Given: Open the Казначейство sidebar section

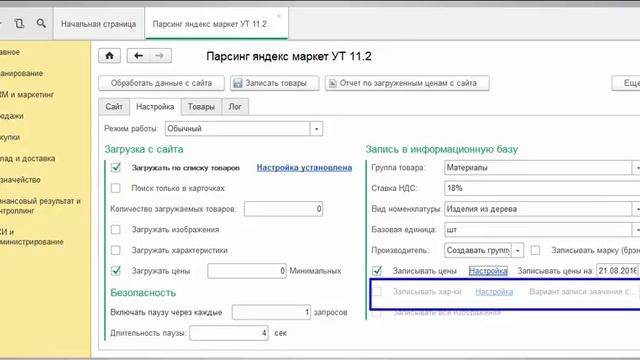Looking at the screenshot, I should point(20,180).
